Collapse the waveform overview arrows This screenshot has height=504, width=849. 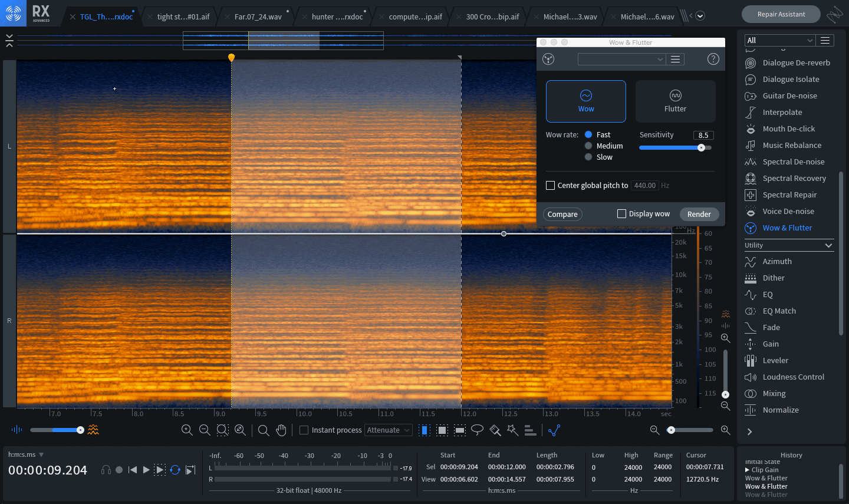tap(9, 40)
